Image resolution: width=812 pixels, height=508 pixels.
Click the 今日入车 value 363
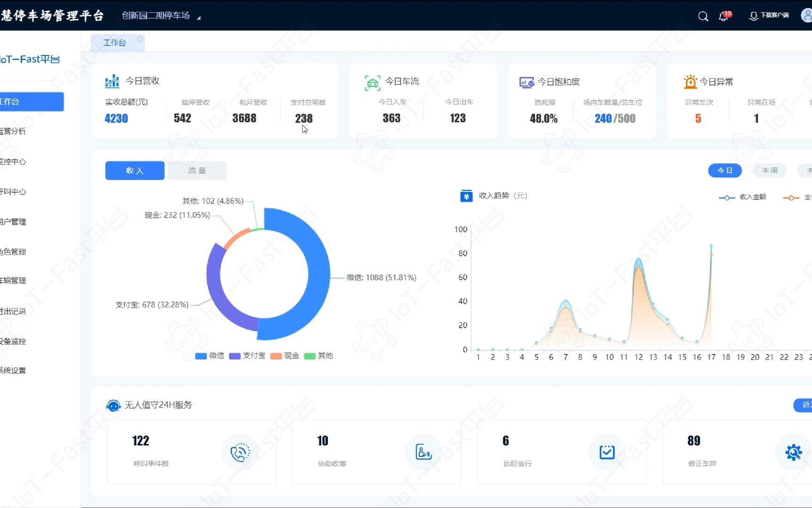pyautogui.click(x=391, y=118)
